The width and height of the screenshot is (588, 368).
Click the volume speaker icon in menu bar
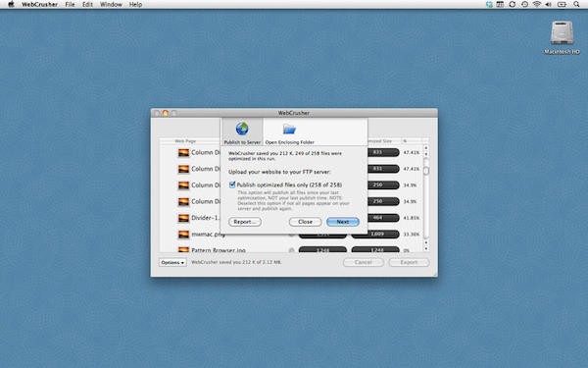coord(548,4)
